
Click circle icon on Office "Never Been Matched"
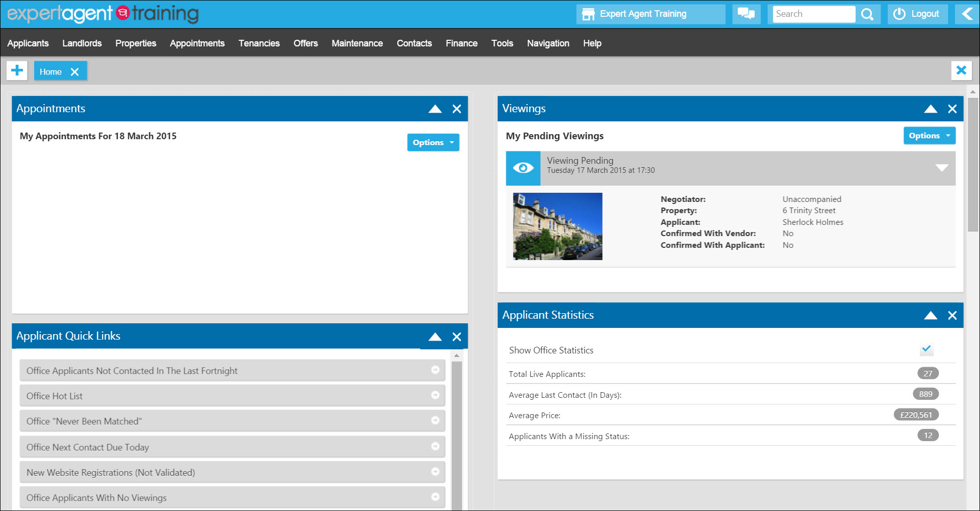(435, 420)
